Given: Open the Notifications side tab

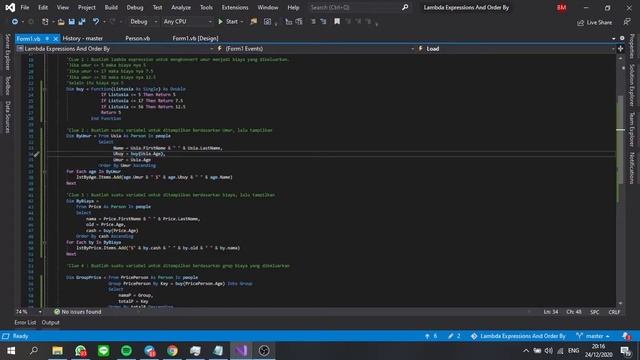Looking at the screenshot, I should [x=632, y=168].
